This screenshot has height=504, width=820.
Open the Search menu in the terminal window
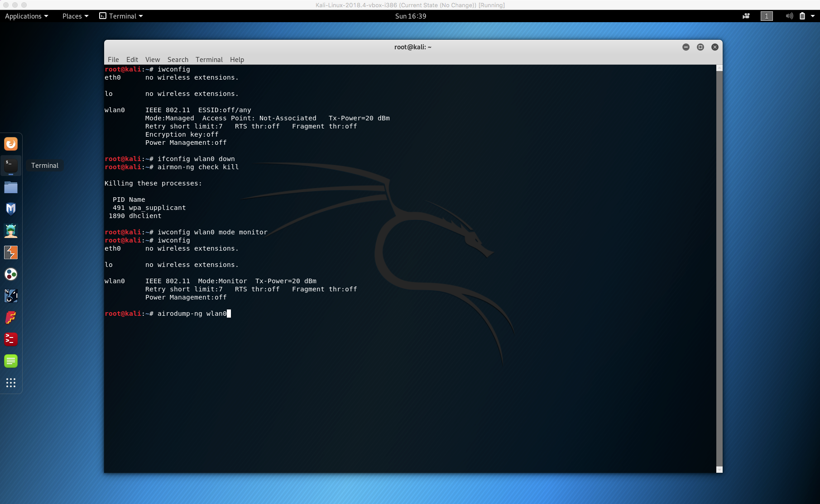click(177, 59)
